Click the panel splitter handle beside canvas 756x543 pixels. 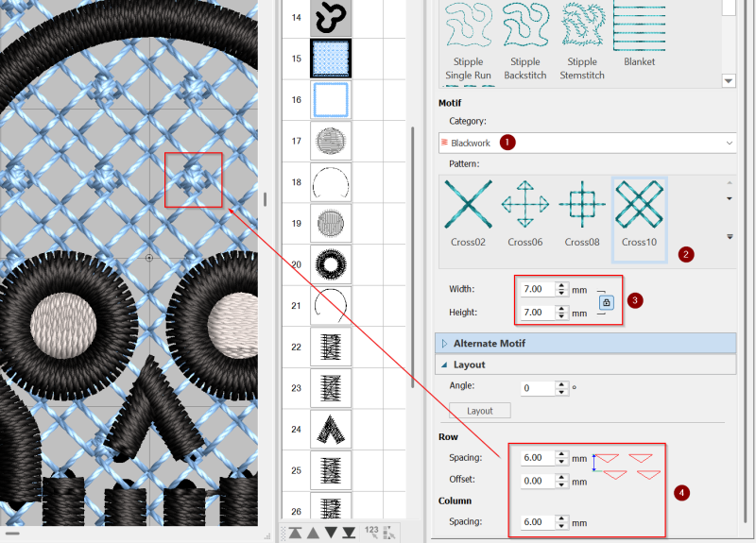266,199
